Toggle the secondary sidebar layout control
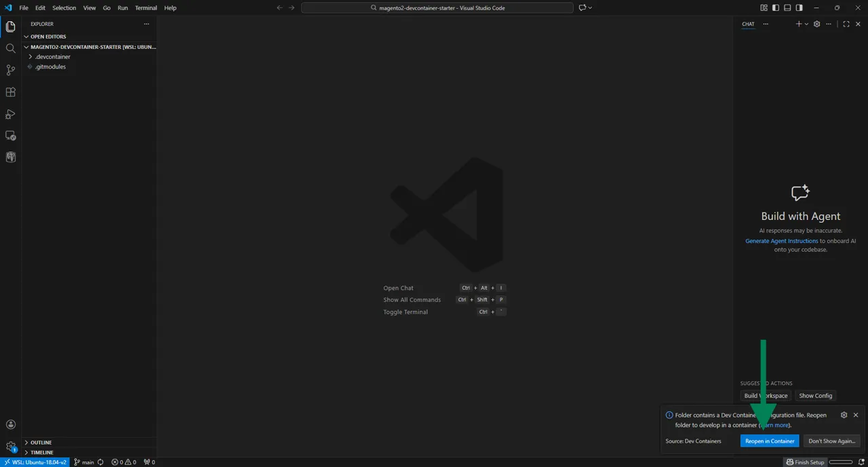This screenshot has height=467, width=868. tap(797, 7)
